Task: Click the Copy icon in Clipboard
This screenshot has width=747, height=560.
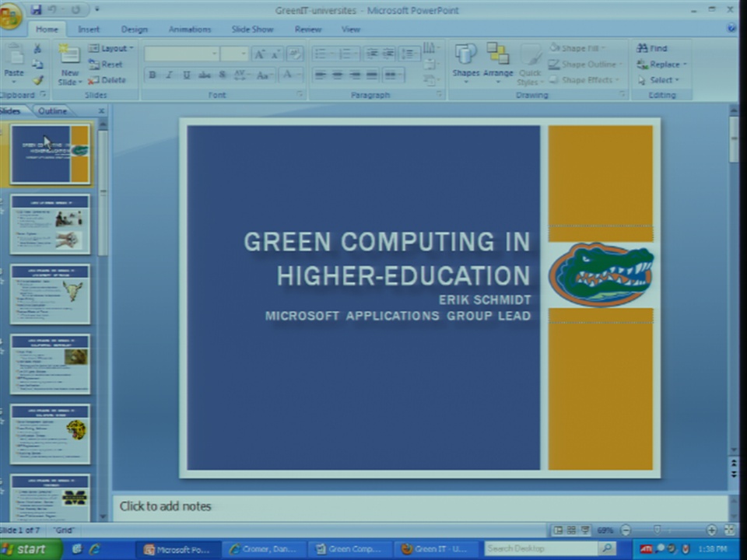Action: (x=37, y=65)
